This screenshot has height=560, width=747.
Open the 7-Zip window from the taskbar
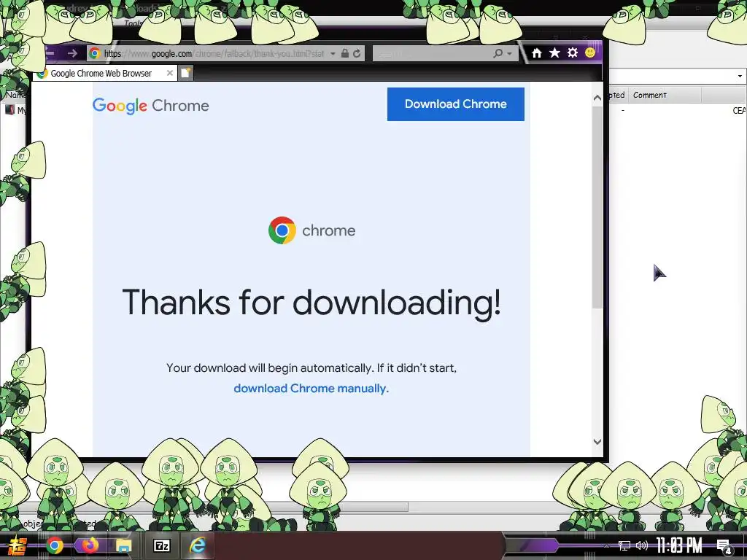point(161,545)
